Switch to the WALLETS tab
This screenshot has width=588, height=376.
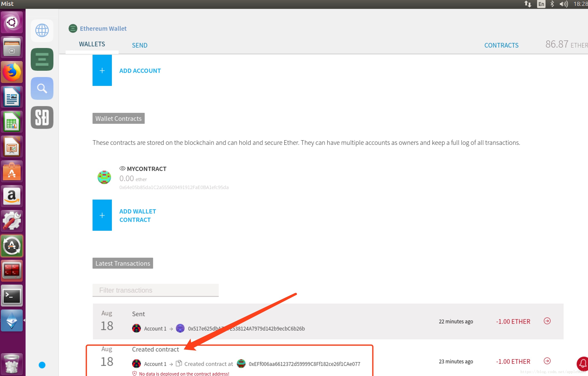pos(92,44)
